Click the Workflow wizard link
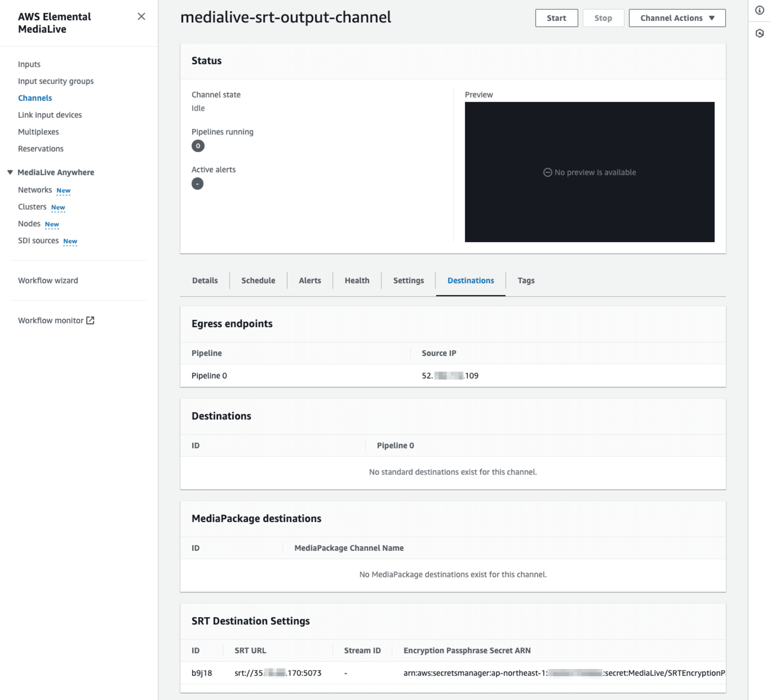The height and width of the screenshot is (700, 771). 48,280
